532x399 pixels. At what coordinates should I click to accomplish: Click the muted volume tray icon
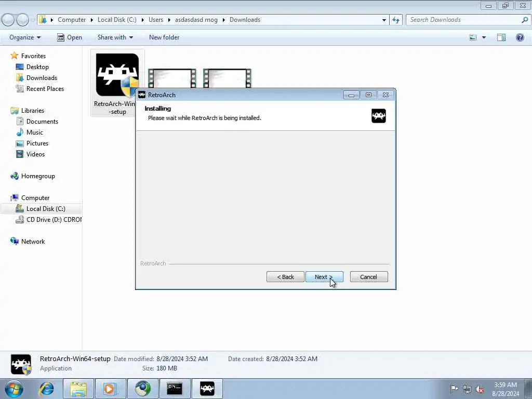click(480, 389)
